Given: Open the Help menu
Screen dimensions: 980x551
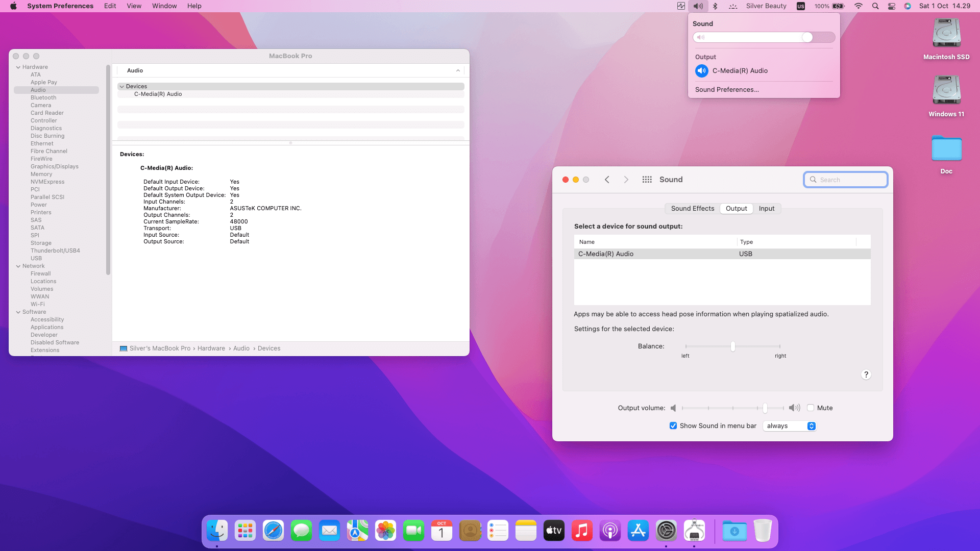Looking at the screenshot, I should click(x=194, y=6).
